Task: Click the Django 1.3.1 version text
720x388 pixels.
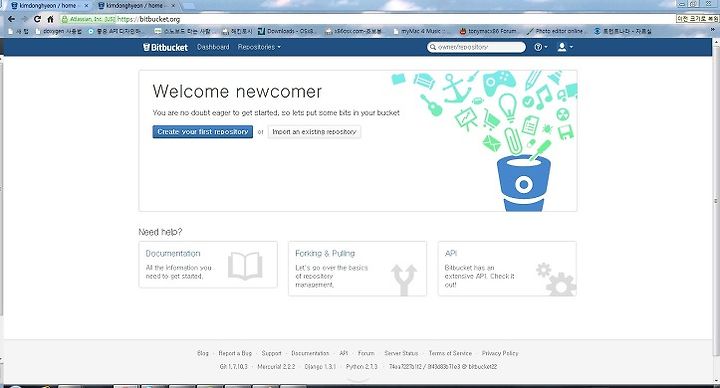Action: pyautogui.click(x=320, y=366)
